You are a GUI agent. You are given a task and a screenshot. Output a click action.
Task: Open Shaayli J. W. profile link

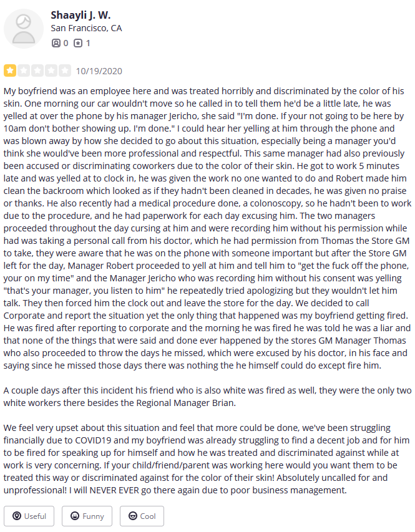(81, 15)
